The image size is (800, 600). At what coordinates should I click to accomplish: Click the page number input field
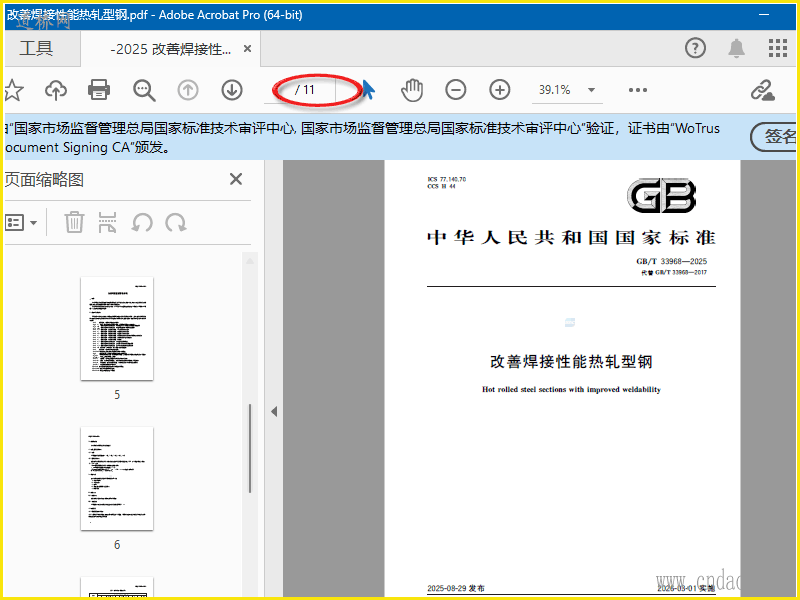(x=278, y=90)
